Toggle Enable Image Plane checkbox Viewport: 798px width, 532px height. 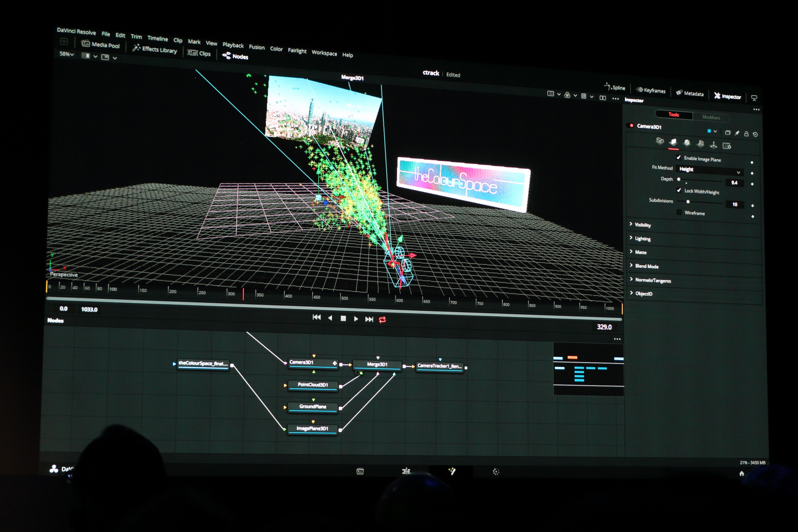(x=678, y=157)
